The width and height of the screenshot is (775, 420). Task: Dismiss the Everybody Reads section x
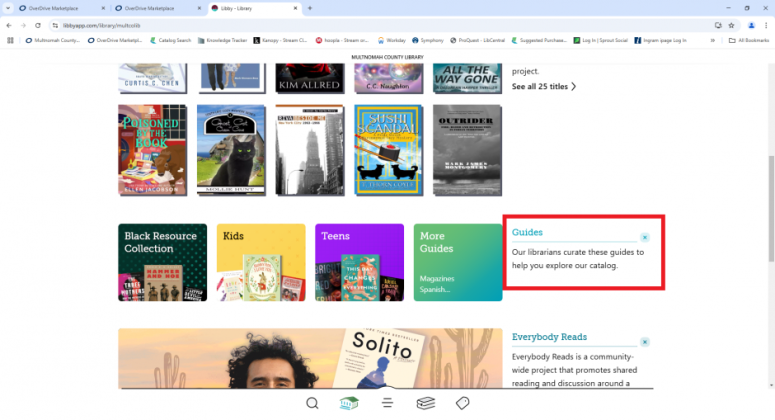pos(645,342)
